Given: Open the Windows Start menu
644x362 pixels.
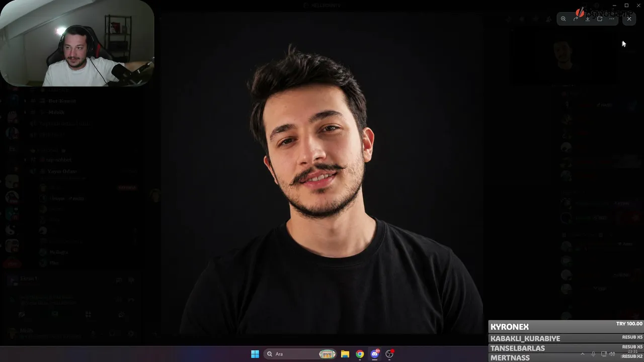Looking at the screenshot, I should click(x=255, y=354).
